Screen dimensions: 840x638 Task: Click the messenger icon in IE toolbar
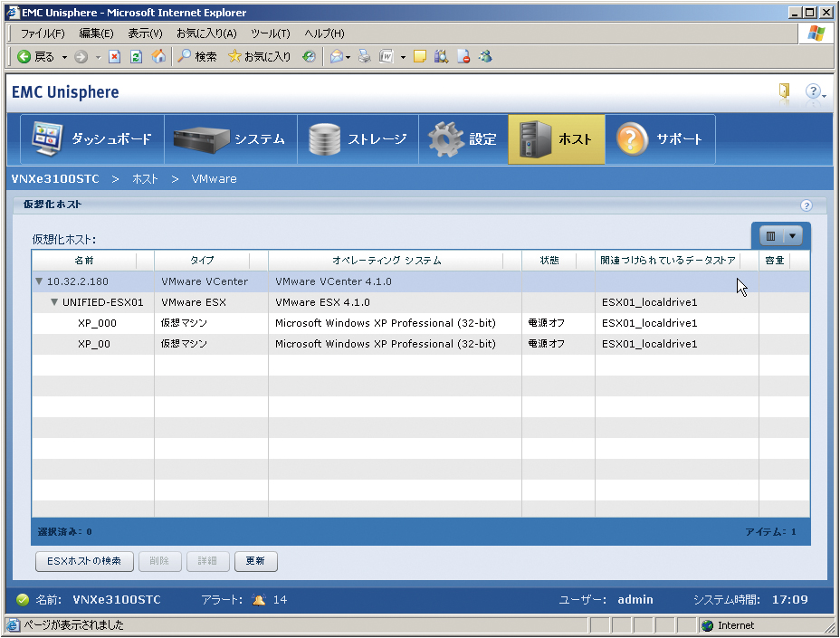coord(486,56)
